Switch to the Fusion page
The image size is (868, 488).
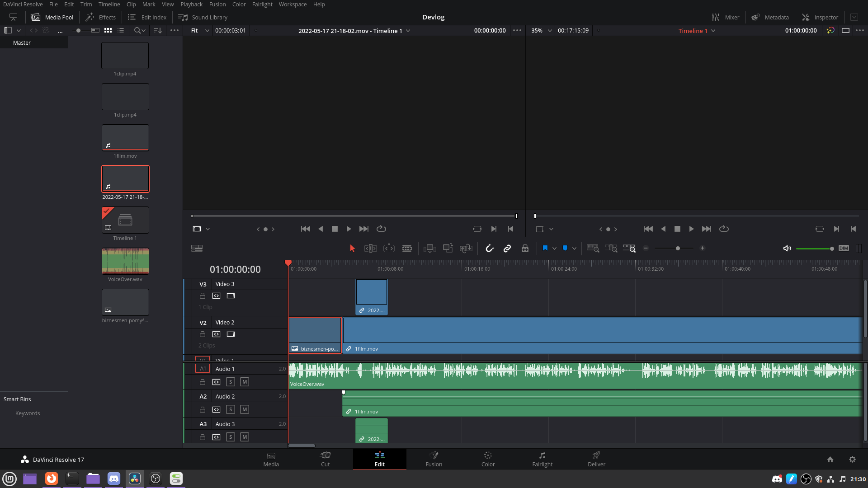(434, 459)
